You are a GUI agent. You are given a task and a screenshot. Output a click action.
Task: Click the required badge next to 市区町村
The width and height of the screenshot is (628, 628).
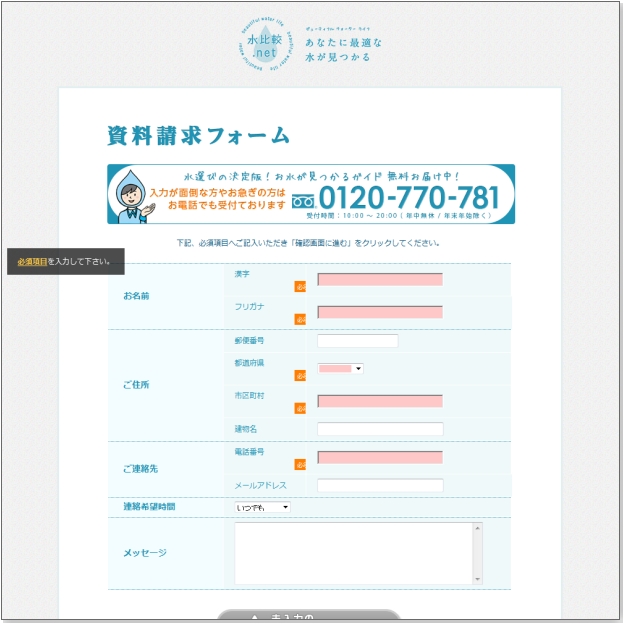pos(302,411)
